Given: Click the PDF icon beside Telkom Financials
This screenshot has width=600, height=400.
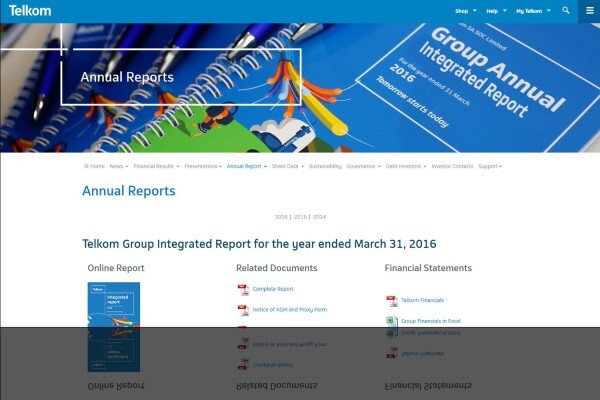Looking at the screenshot, I should (x=391, y=301).
